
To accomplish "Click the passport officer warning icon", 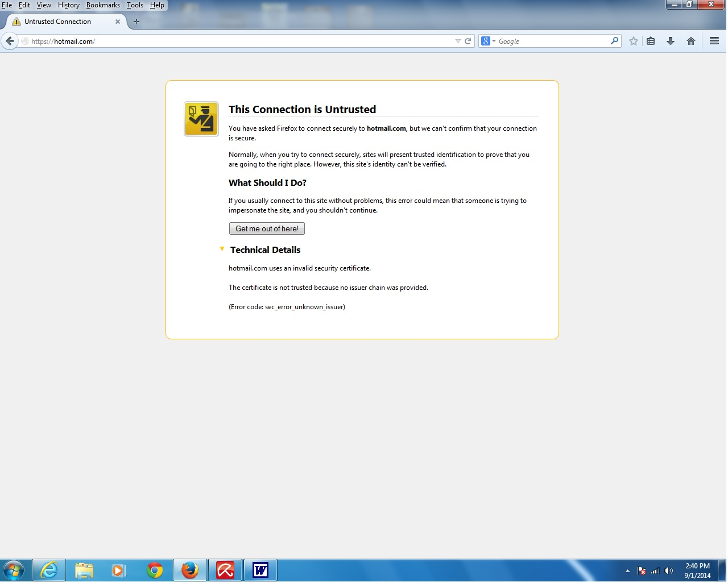I will coord(201,119).
